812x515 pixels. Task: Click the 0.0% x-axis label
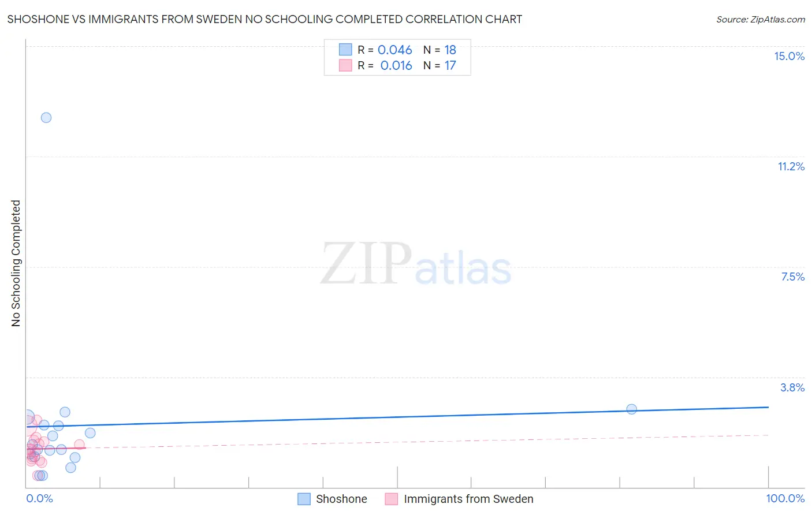point(40,498)
